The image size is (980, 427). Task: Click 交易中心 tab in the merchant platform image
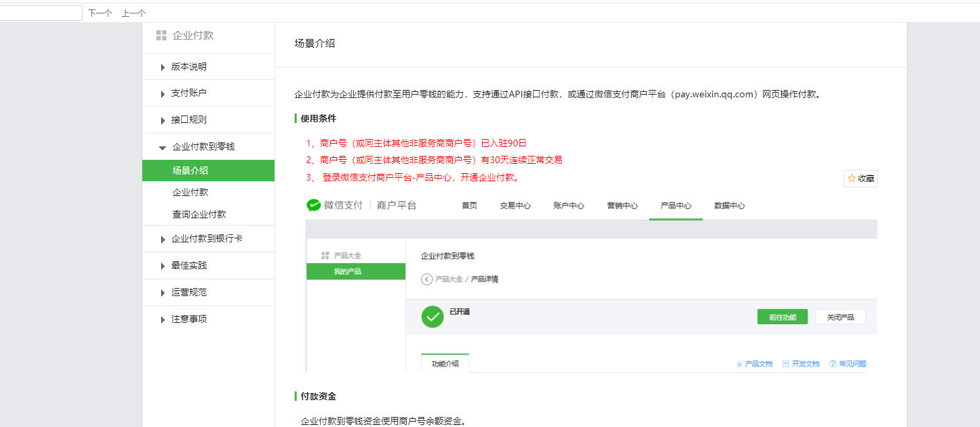(515, 205)
